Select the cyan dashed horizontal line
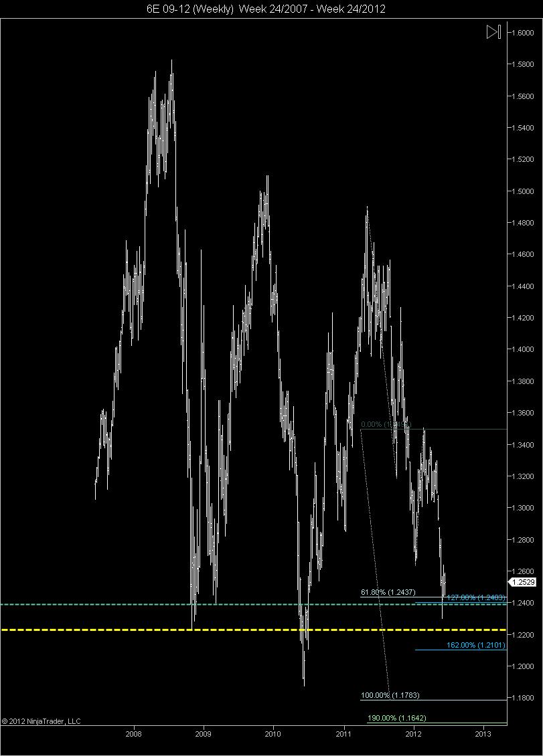 pyautogui.click(x=253, y=603)
